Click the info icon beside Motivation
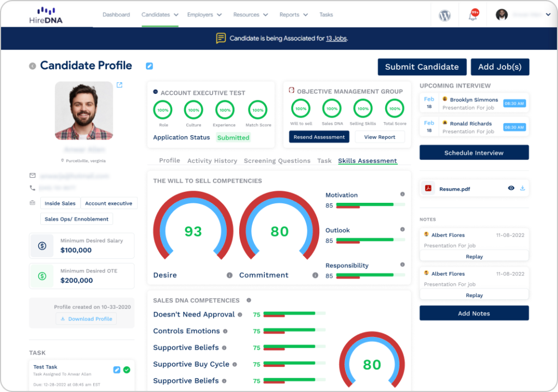 coord(403,194)
